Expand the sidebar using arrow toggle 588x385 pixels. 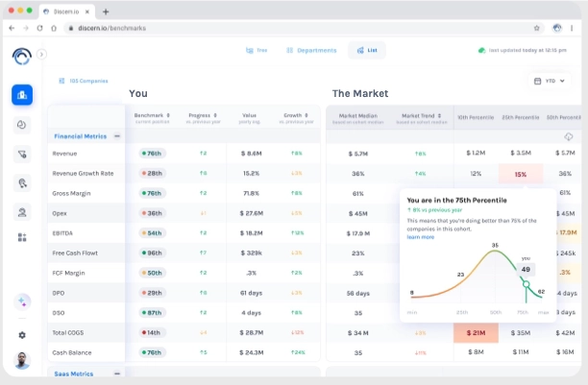click(41, 55)
